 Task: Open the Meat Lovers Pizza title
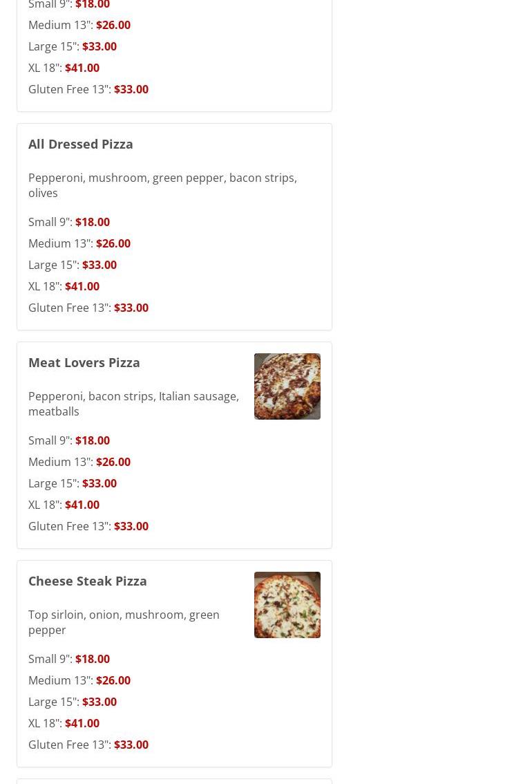[84, 362]
